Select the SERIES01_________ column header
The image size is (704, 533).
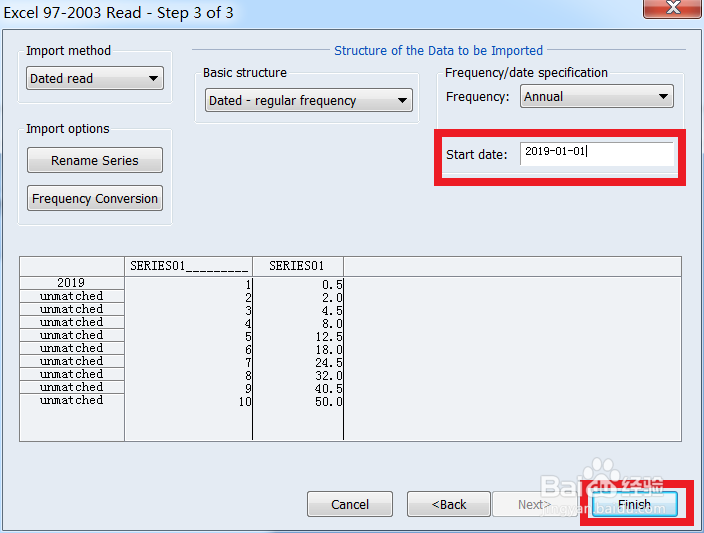[x=189, y=266]
